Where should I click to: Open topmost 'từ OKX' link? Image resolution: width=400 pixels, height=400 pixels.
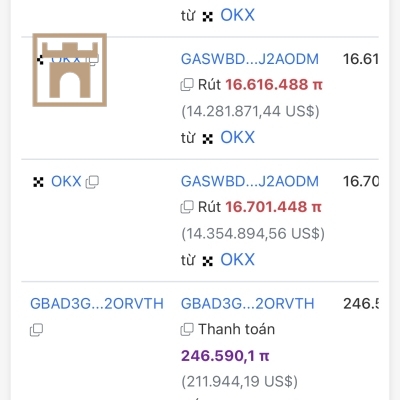tap(237, 15)
